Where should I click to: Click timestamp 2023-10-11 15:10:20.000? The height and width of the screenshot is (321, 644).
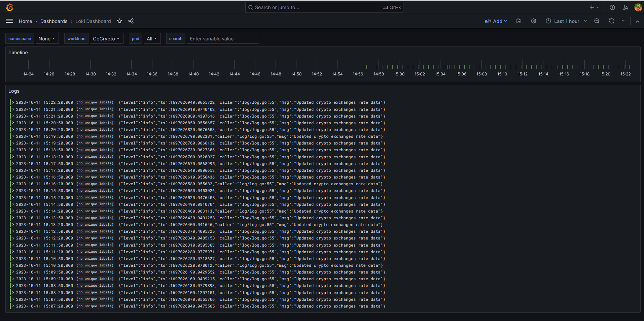tap(44, 265)
